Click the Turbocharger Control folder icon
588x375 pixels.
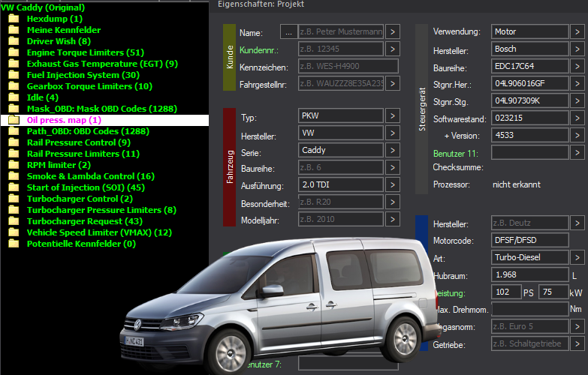(x=14, y=199)
